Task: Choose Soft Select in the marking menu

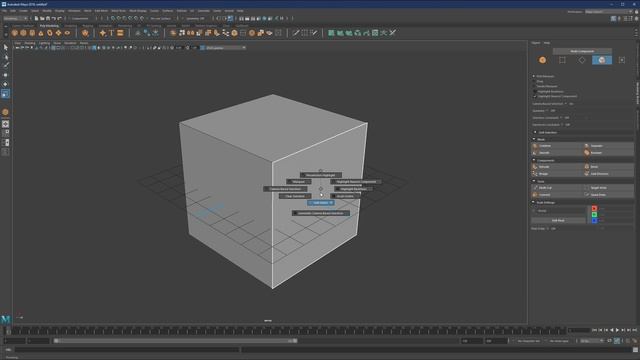Action: pyautogui.click(x=321, y=203)
